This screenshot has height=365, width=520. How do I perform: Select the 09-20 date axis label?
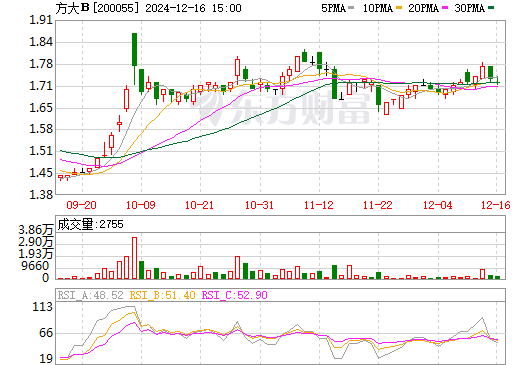click(x=81, y=205)
